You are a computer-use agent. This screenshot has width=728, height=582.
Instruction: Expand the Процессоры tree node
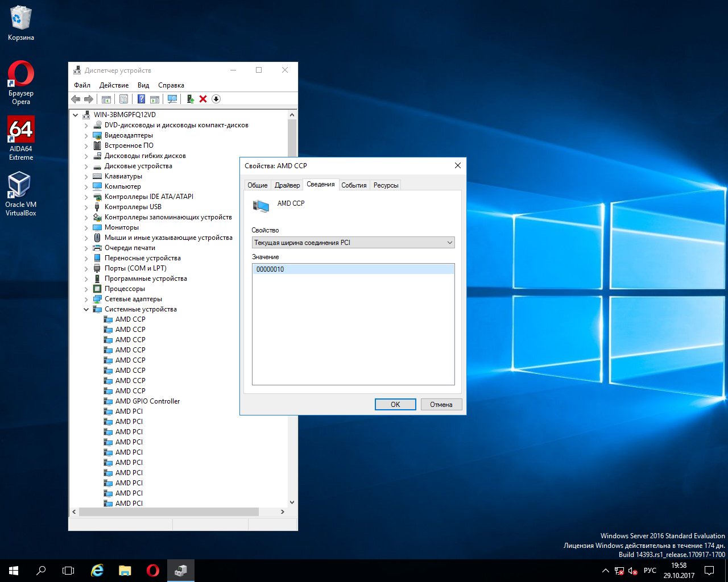86,289
